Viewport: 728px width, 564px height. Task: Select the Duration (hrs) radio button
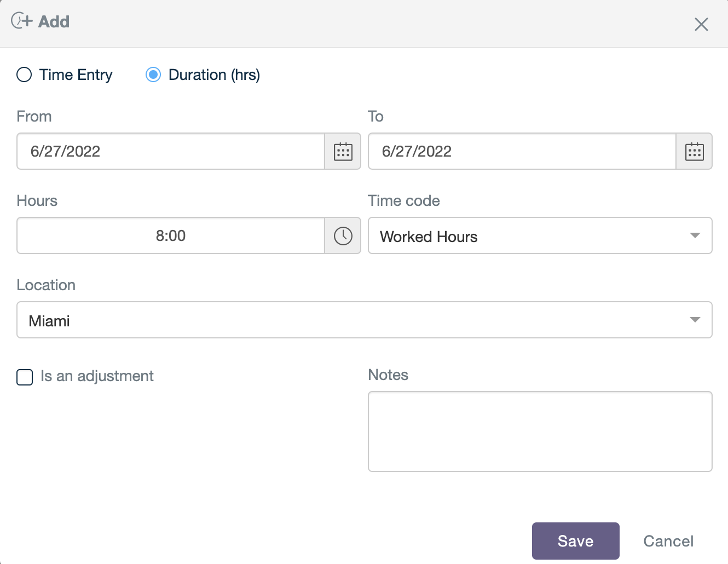point(153,74)
